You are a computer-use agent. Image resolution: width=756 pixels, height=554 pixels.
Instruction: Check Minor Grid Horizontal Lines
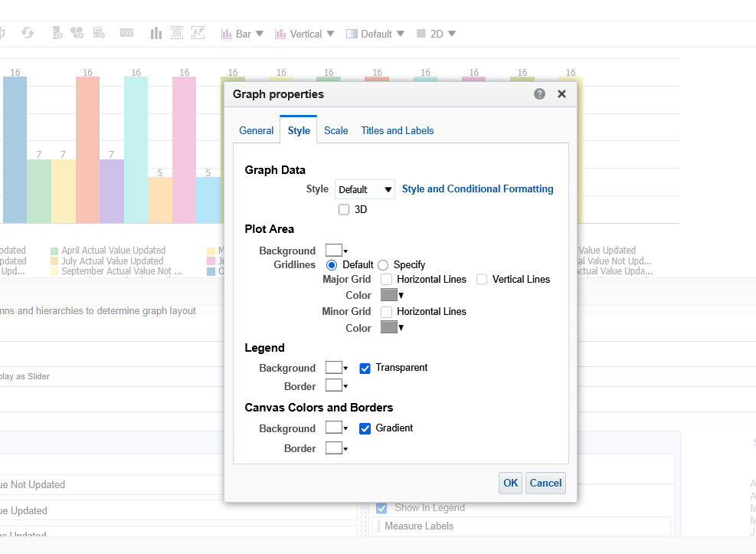point(386,312)
